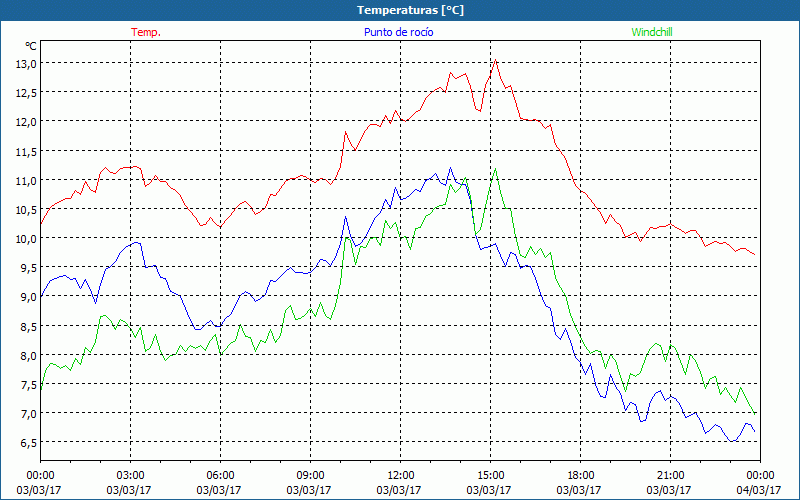Click the green Windchill legend label

[652, 32]
